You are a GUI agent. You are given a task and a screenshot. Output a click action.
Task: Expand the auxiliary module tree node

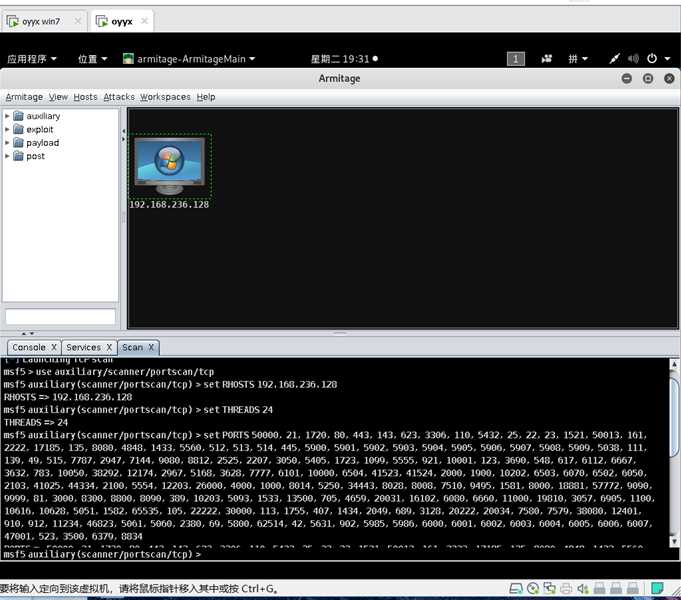pos(7,116)
